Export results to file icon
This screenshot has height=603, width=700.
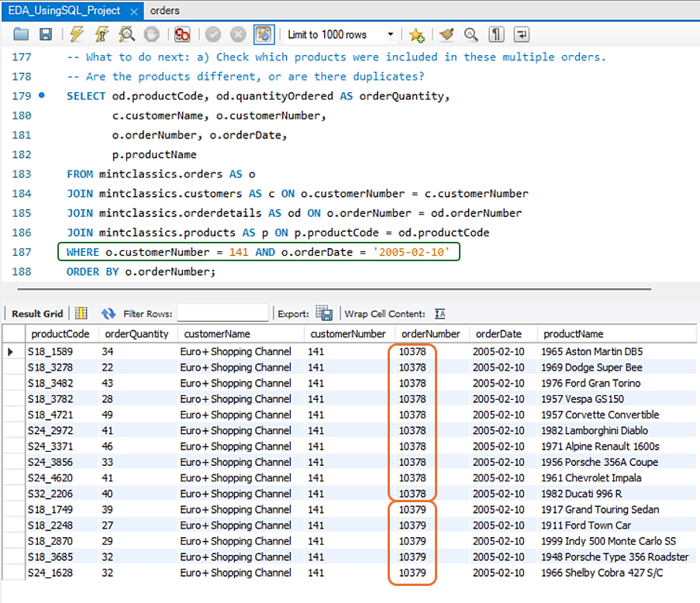click(324, 313)
